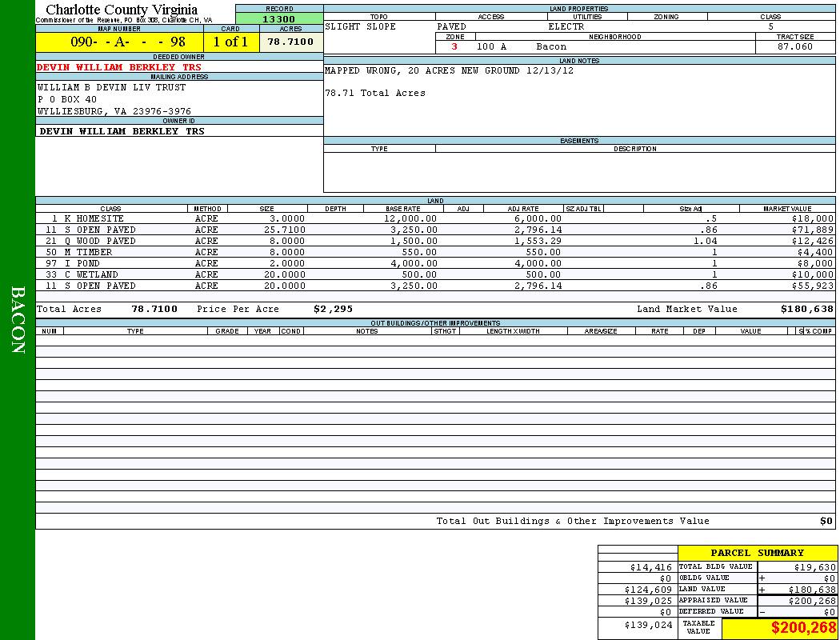Select the ELECTR utilities value
840x640 pixels.
(x=566, y=26)
